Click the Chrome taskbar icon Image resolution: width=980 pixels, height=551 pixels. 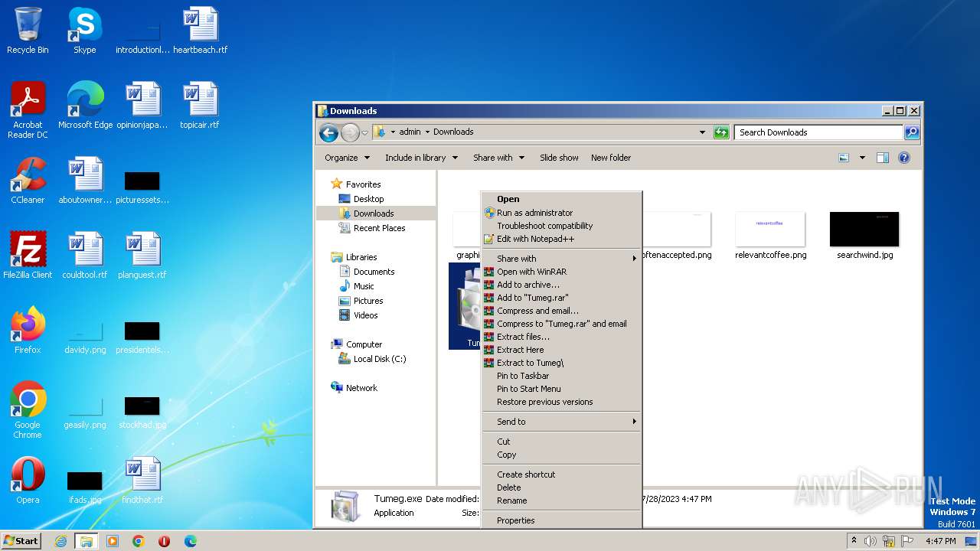pyautogui.click(x=139, y=541)
